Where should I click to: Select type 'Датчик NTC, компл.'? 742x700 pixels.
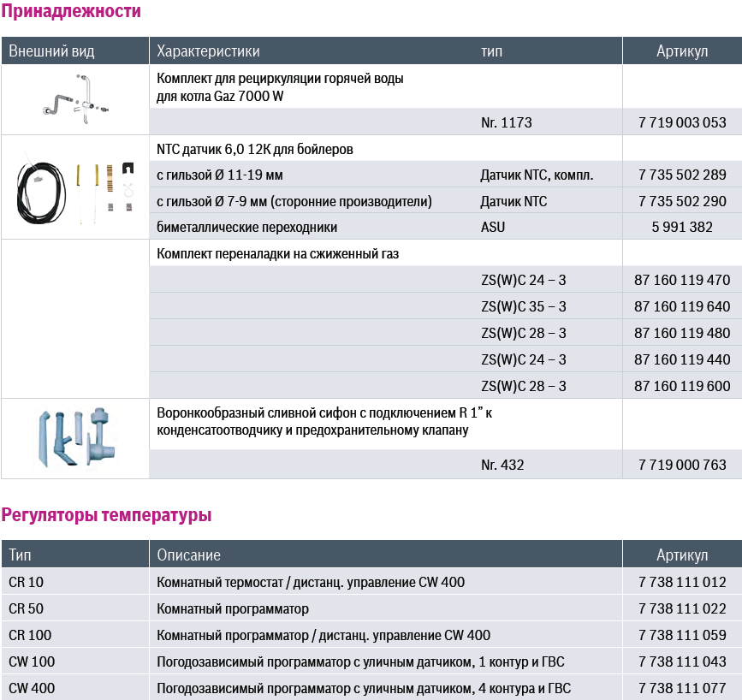[x=537, y=175]
